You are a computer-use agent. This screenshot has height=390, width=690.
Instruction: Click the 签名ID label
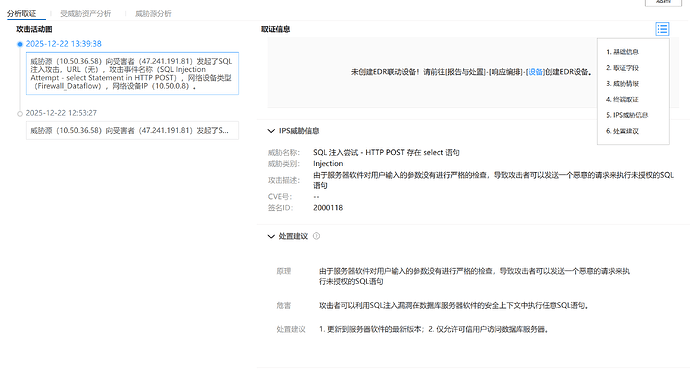click(x=280, y=208)
